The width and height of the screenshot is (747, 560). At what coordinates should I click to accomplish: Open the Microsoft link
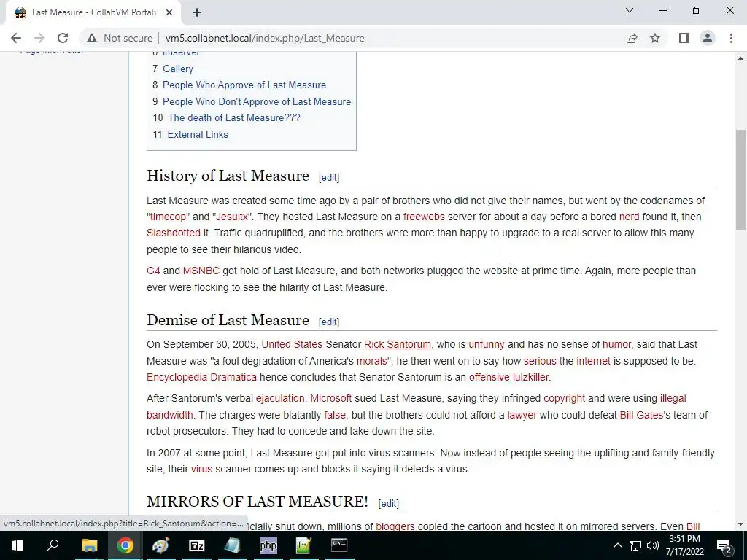coord(330,398)
